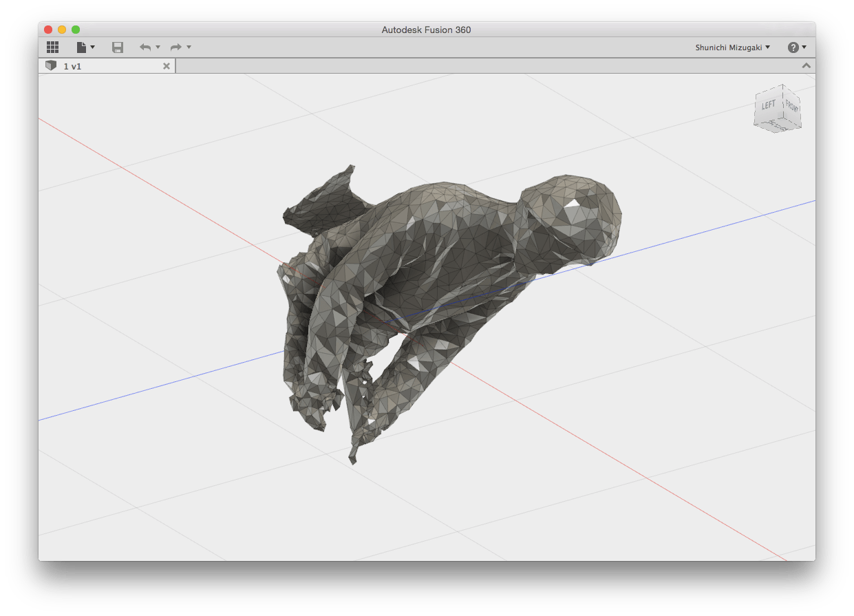Open the data panel grid icon
The image size is (854, 616).
pos(52,47)
